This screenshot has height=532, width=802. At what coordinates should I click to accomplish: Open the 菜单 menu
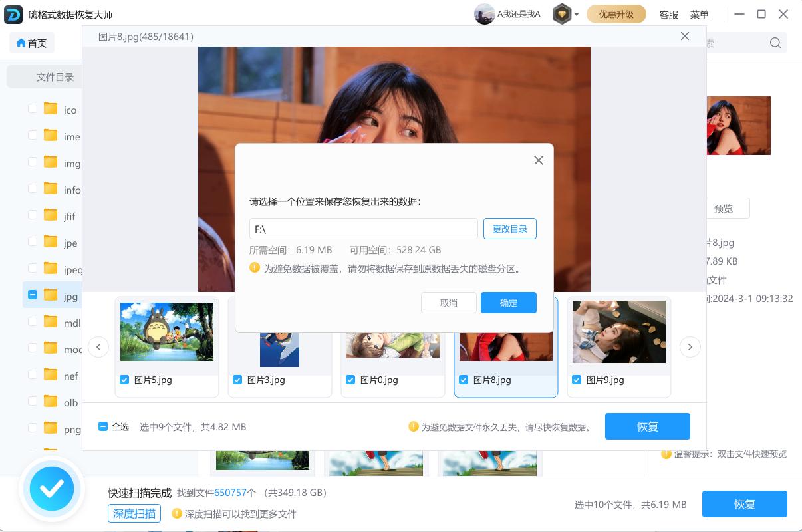(699, 15)
